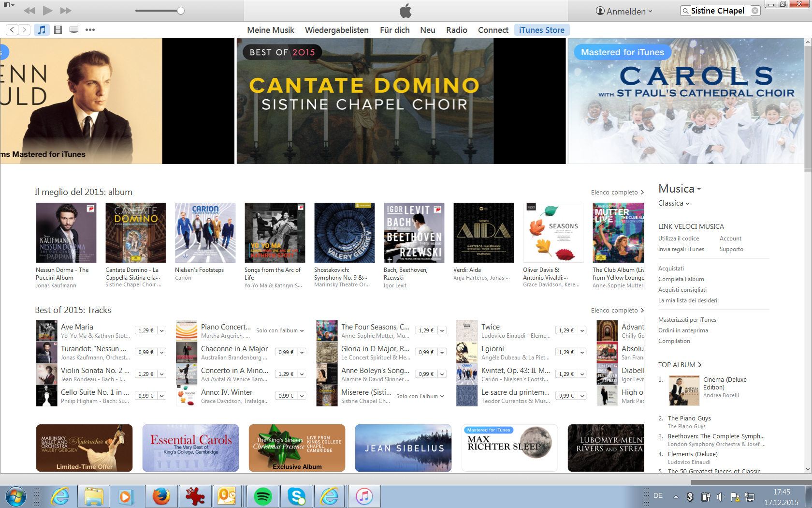Open the Utilizza il codice link
This screenshot has width=812, height=508.
click(679, 239)
